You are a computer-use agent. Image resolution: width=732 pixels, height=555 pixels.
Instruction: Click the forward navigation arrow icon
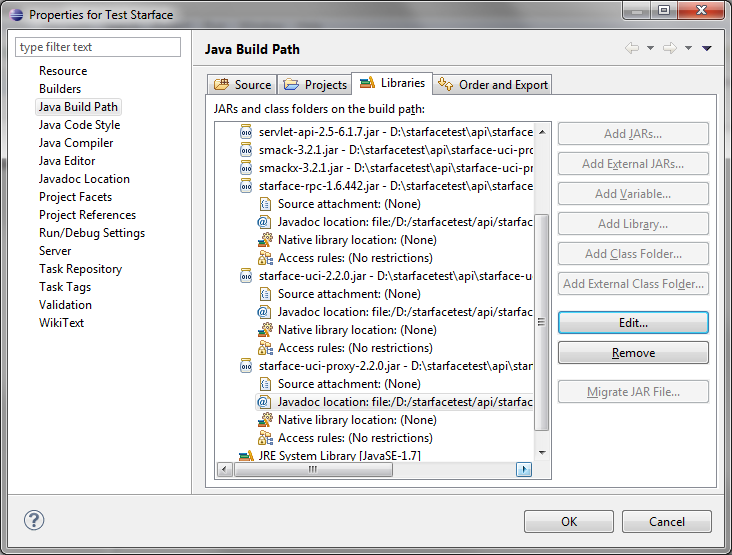pyautogui.click(x=669, y=48)
